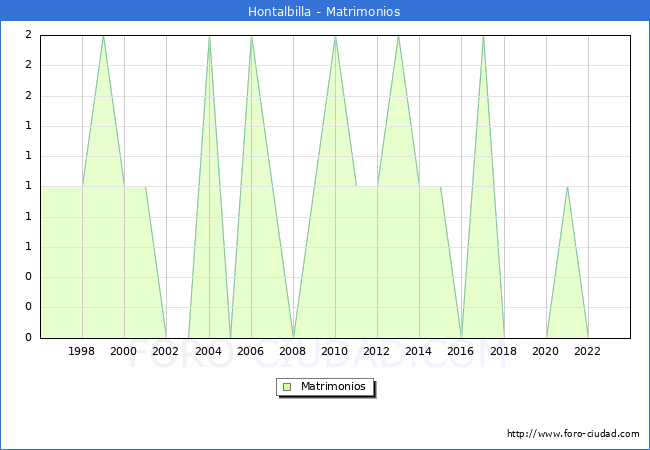Click the 2004 x-axis year label
This screenshot has width=650, height=450.
click(x=209, y=351)
